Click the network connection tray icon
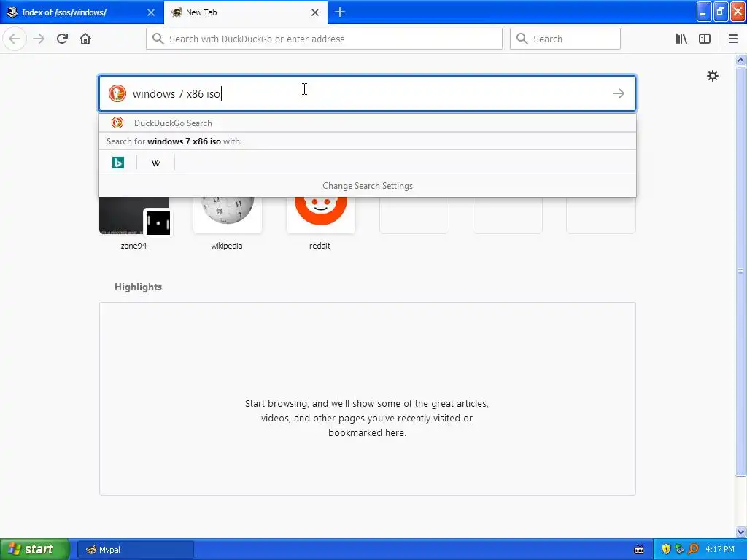This screenshot has width=747, height=560. coord(679,550)
